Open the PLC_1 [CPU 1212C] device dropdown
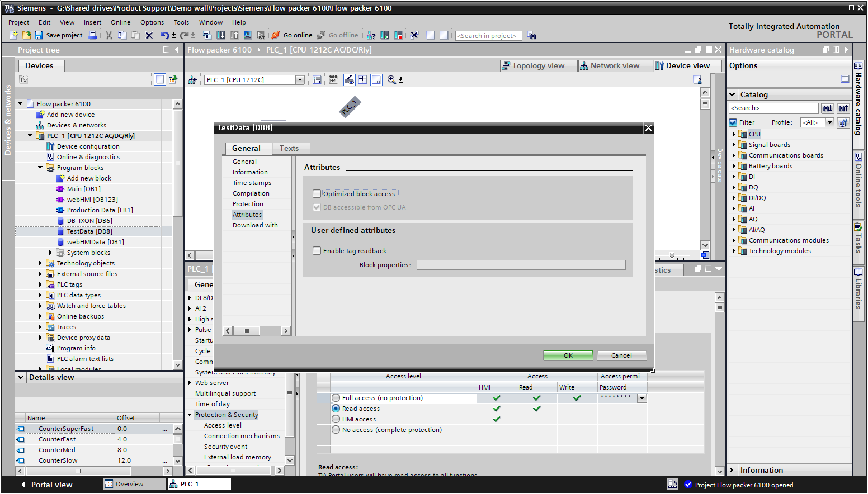The width and height of the screenshot is (868, 494). (300, 80)
